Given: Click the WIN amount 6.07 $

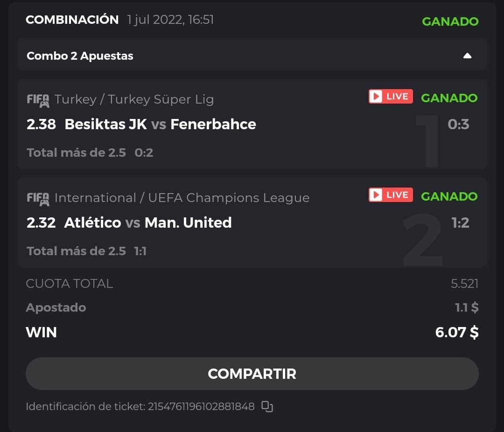Looking at the screenshot, I should pyautogui.click(x=456, y=332).
